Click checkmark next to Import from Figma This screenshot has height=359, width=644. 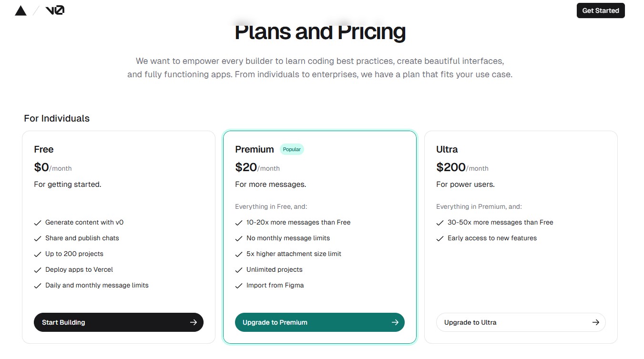coord(239,286)
